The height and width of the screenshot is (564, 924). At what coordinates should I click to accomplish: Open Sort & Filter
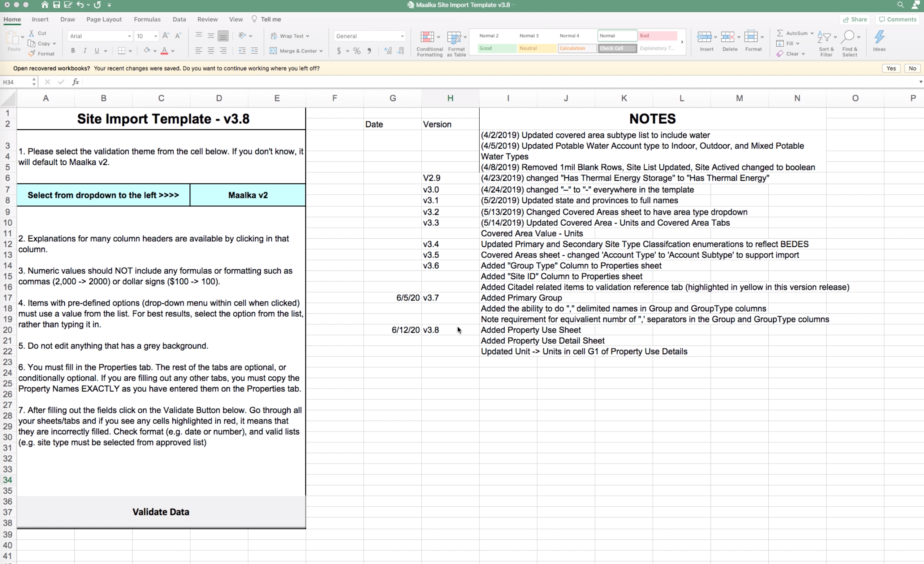[826, 44]
